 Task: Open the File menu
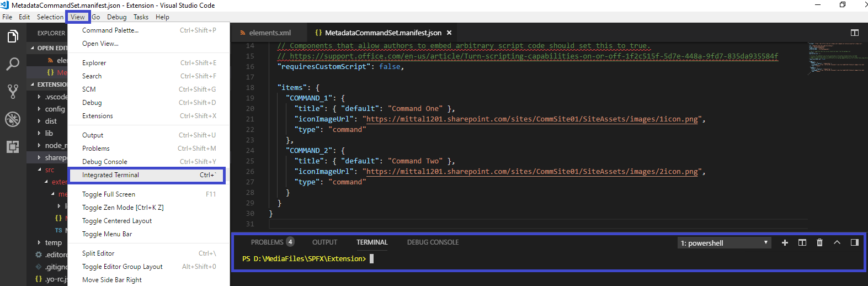7,17
